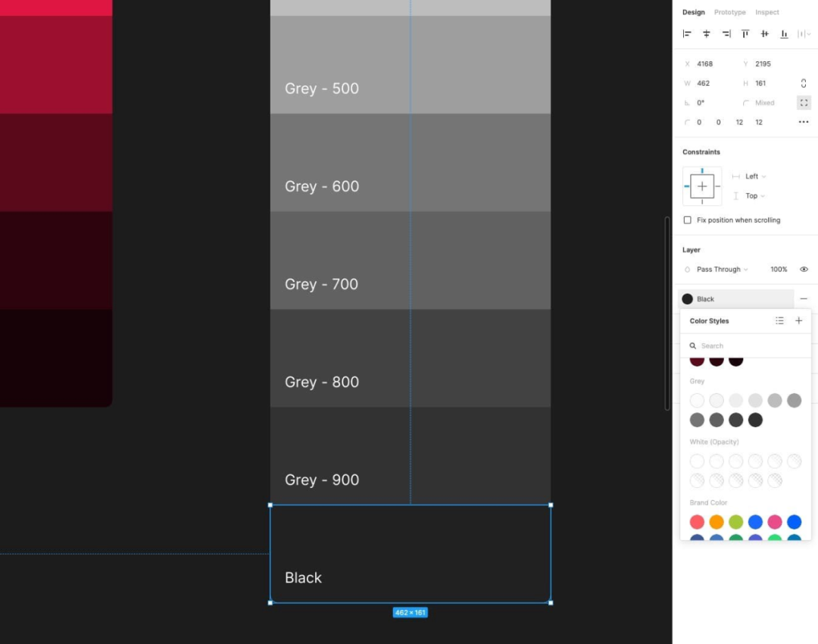Switch to the Prototype tab

pos(730,12)
